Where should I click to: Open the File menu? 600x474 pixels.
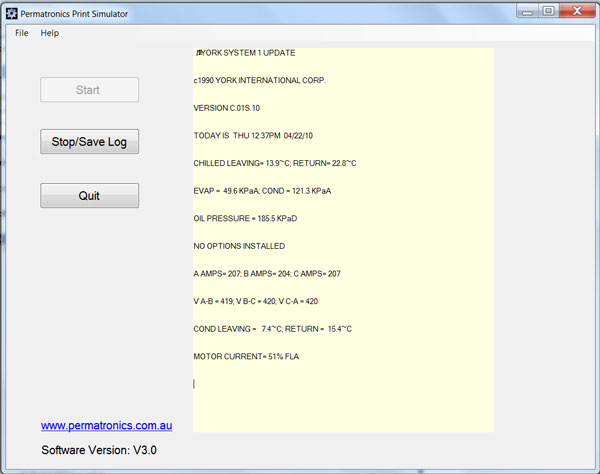[x=21, y=33]
